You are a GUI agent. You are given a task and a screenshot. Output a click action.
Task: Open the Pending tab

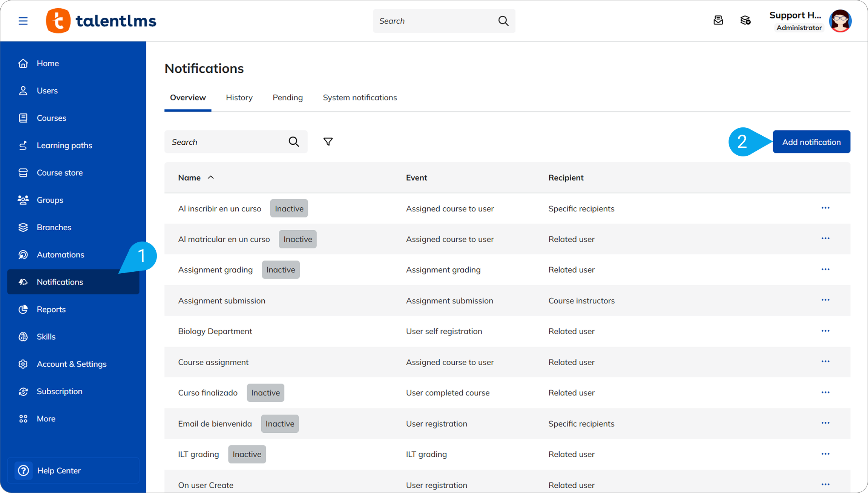(x=287, y=98)
